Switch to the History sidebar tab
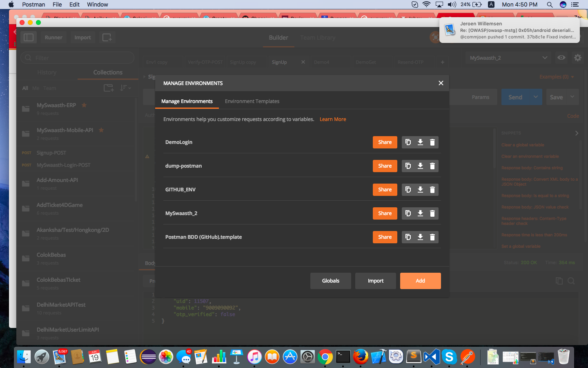Screen dimensions: 588x368 pos(47,72)
